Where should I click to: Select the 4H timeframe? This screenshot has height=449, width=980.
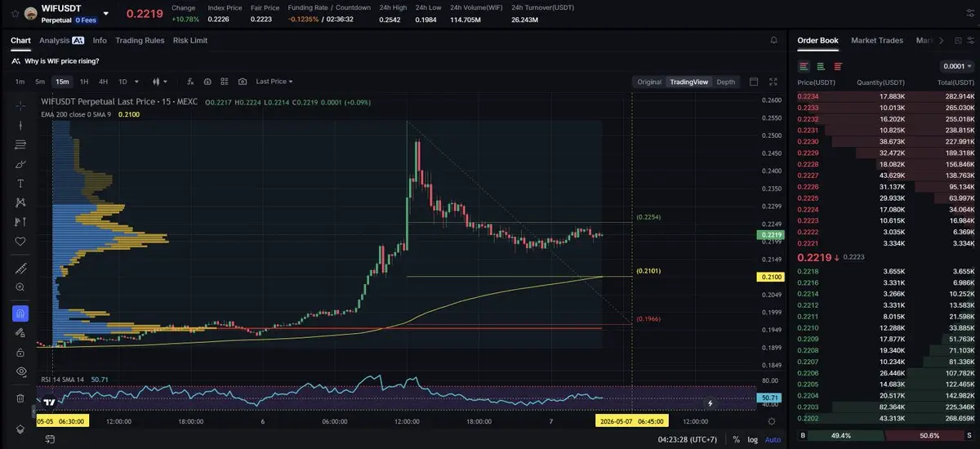pos(104,82)
